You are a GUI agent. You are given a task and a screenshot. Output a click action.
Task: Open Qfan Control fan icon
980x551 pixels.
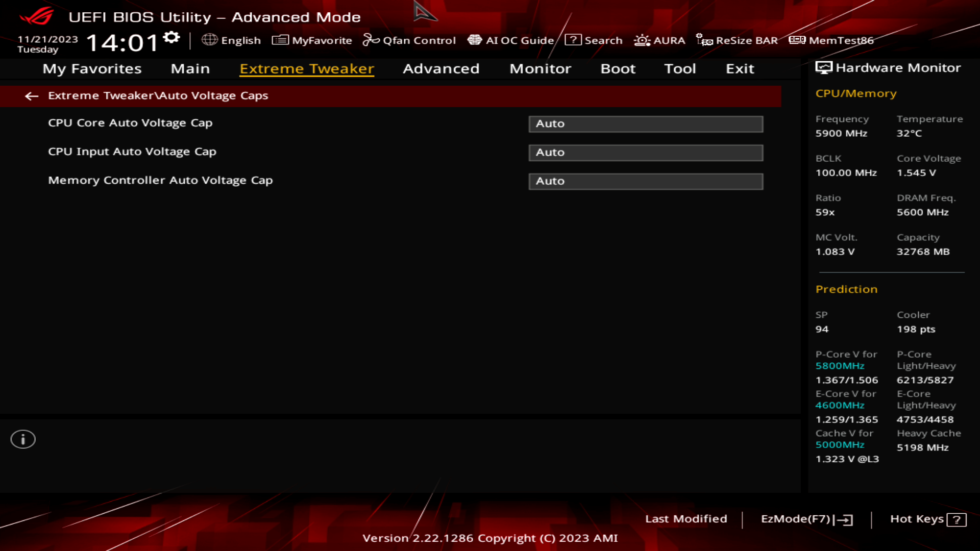(x=371, y=40)
